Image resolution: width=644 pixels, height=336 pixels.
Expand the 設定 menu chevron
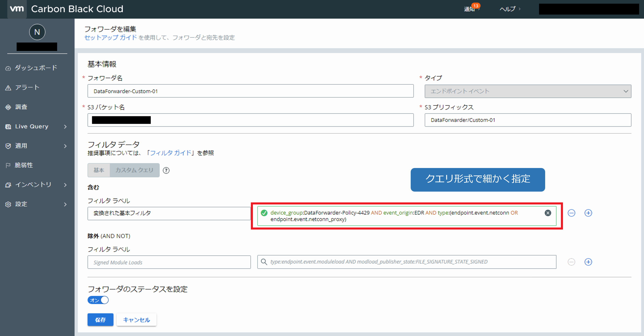point(65,204)
